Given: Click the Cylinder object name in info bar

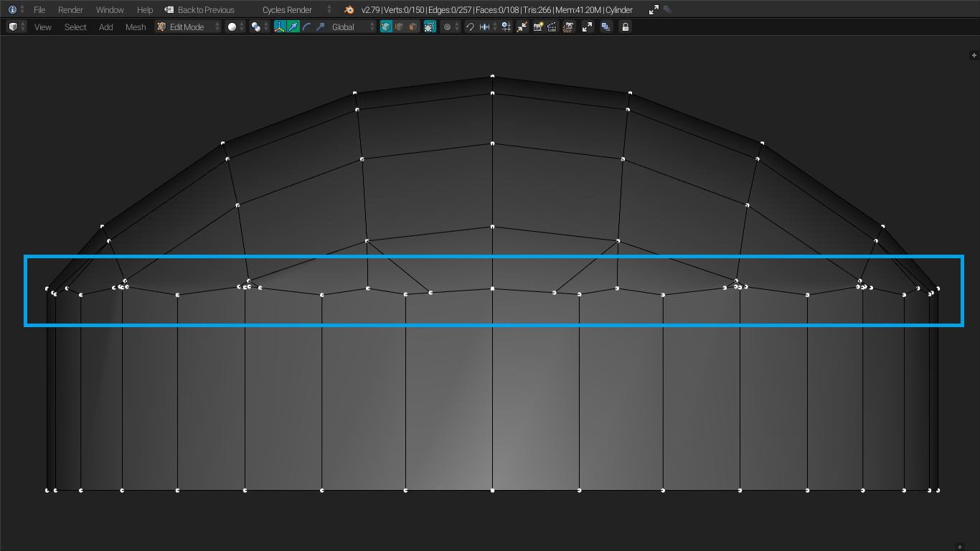Looking at the screenshot, I should 618,10.
